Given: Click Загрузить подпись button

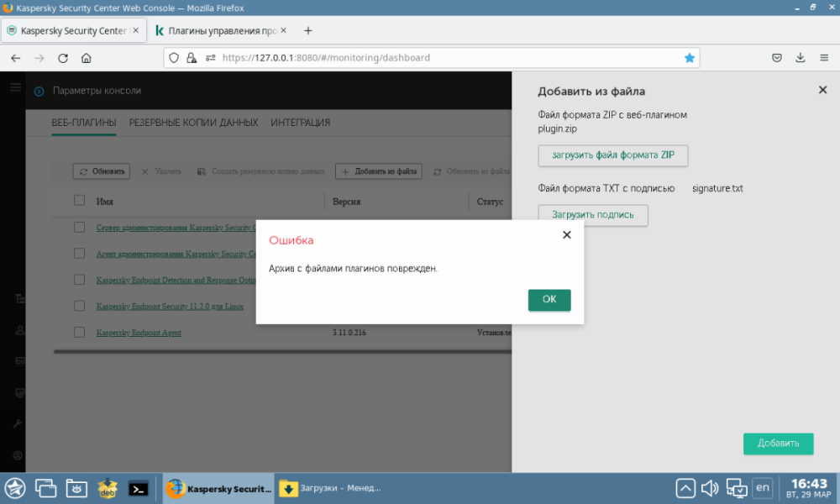Looking at the screenshot, I should pos(593,215).
